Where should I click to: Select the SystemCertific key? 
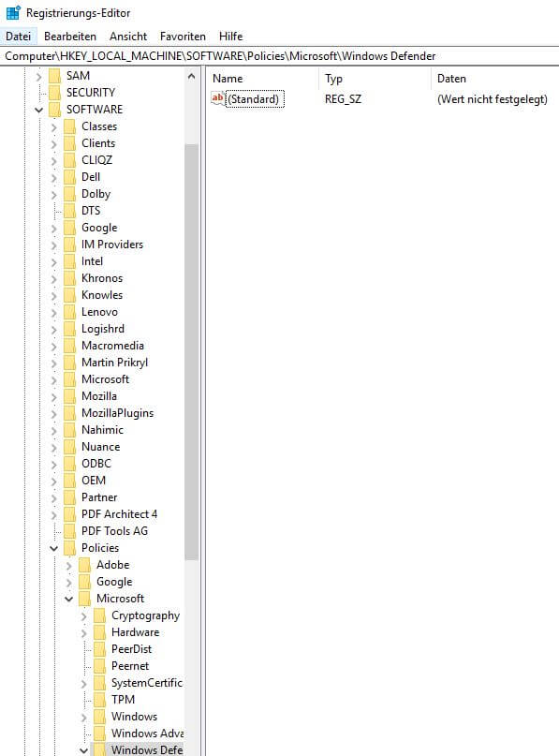pyautogui.click(x=147, y=683)
